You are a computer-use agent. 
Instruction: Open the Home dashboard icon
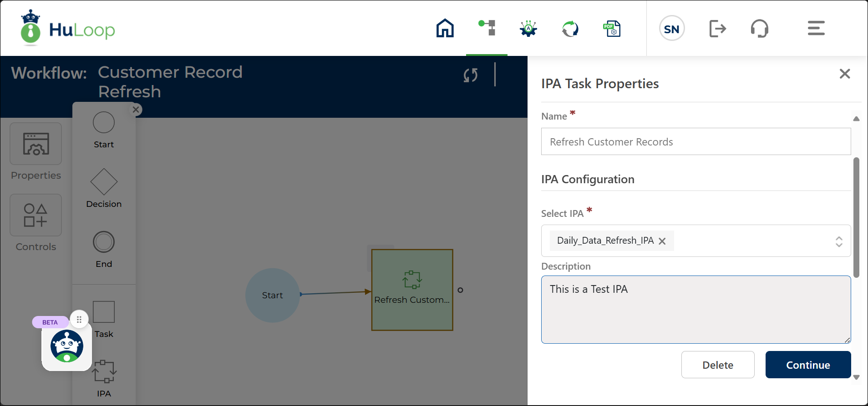445,28
